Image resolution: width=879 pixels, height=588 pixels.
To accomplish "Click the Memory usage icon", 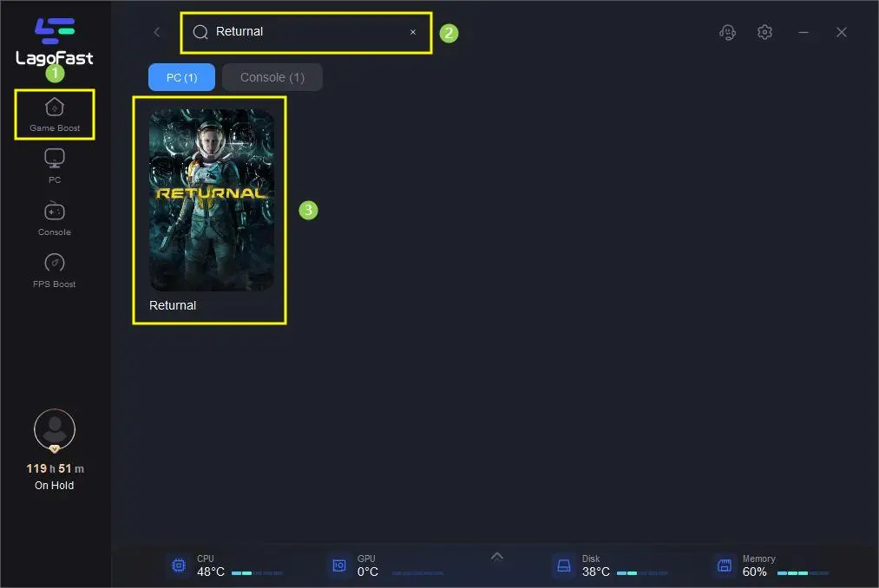I will 725,565.
